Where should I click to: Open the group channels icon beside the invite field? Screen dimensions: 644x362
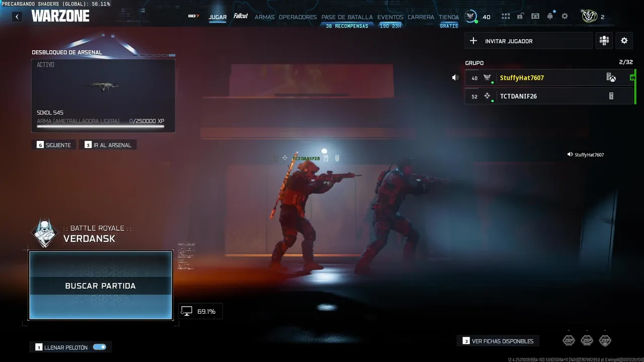tap(604, 41)
